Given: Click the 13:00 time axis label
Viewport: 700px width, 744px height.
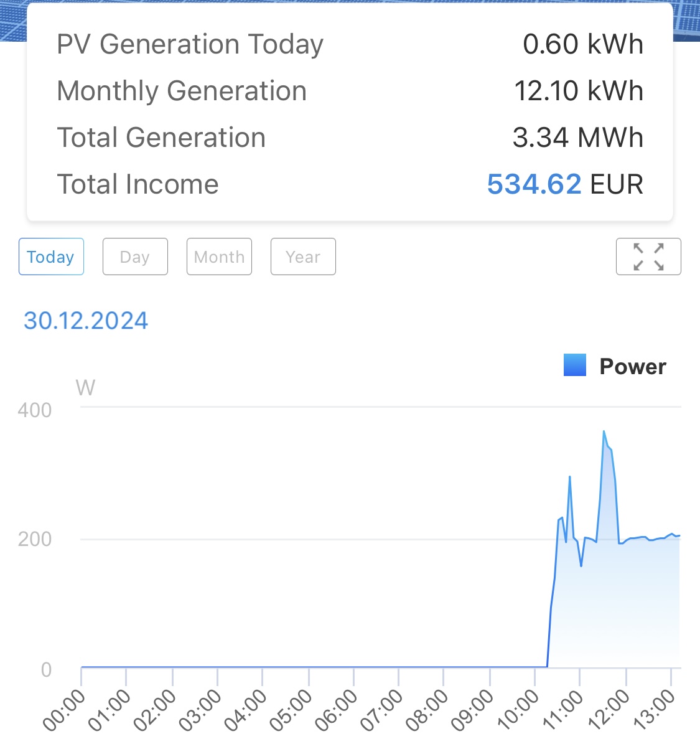Looking at the screenshot, I should click(655, 710).
